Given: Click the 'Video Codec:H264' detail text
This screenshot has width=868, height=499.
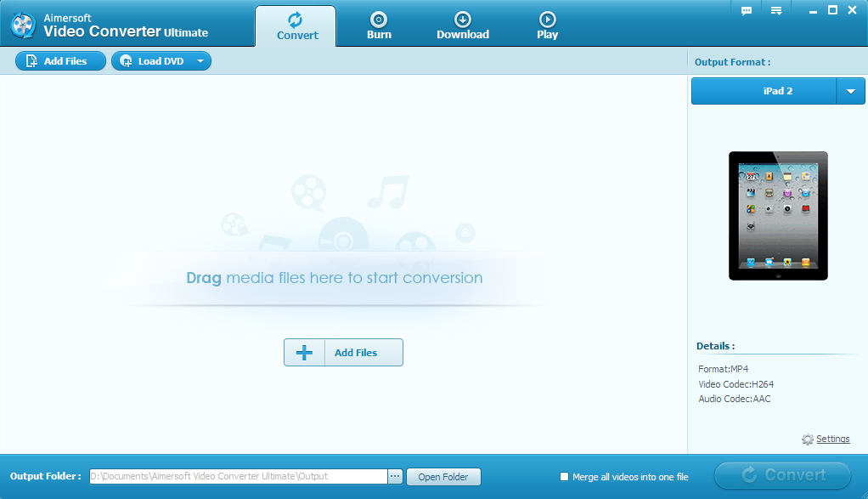Looking at the screenshot, I should (736, 383).
